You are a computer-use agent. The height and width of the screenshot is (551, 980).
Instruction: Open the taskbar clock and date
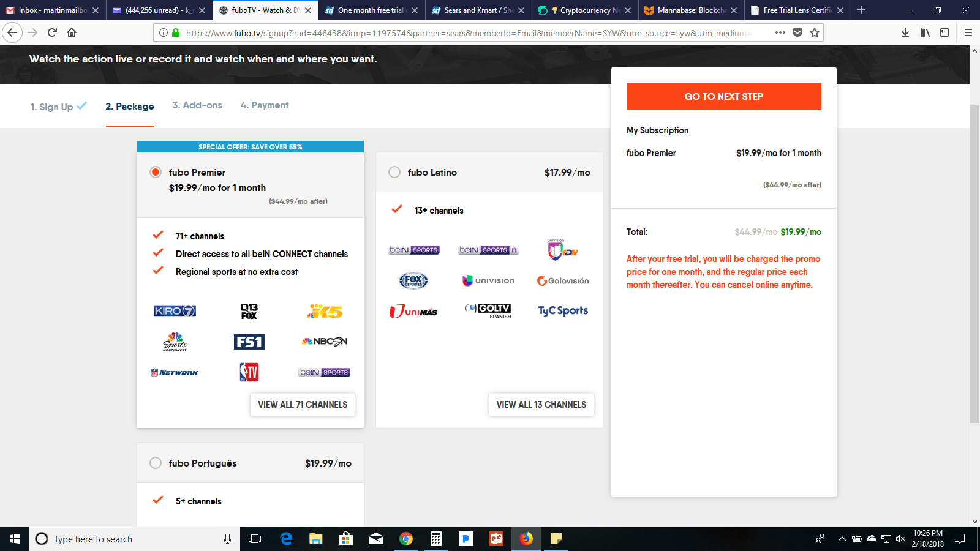click(927, 539)
